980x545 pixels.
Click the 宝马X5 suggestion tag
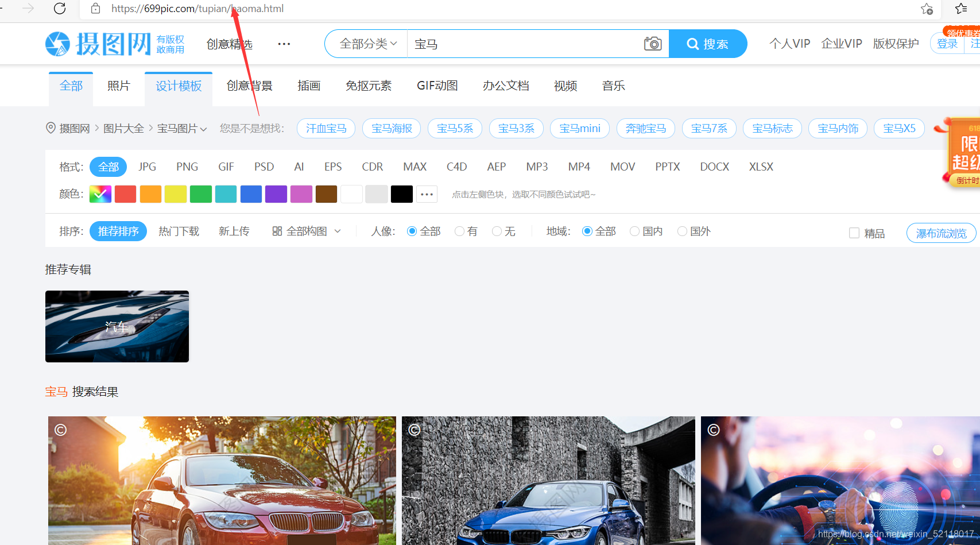click(899, 129)
